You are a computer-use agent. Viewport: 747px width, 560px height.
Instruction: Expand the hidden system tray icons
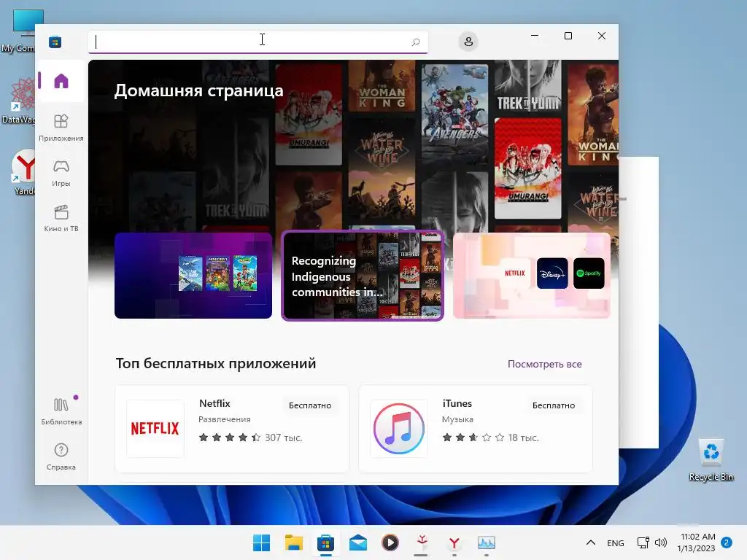click(x=591, y=542)
